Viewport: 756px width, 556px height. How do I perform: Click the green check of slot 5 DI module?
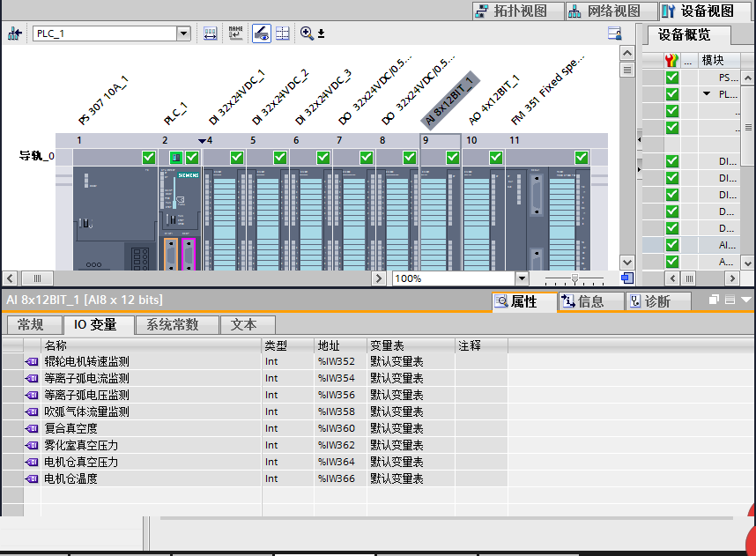(280, 157)
